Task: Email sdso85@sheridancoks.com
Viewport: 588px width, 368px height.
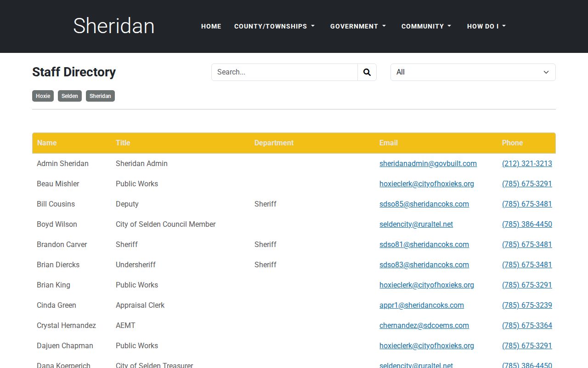Action: [424, 204]
